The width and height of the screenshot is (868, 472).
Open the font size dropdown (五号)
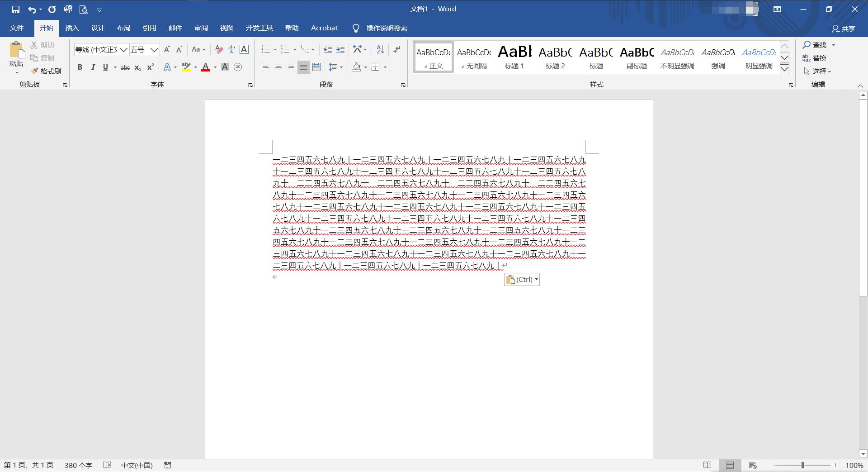pos(154,50)
